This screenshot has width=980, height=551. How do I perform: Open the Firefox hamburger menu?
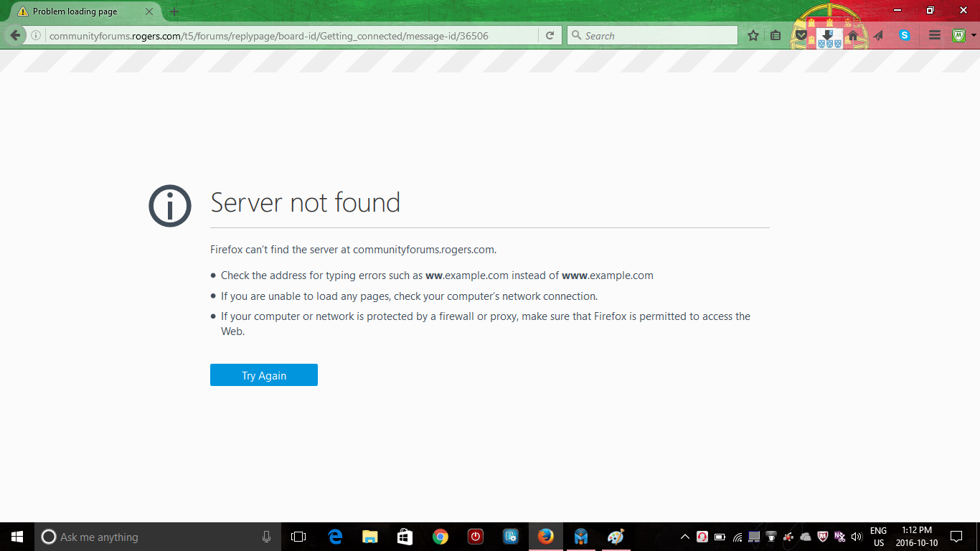934,35
